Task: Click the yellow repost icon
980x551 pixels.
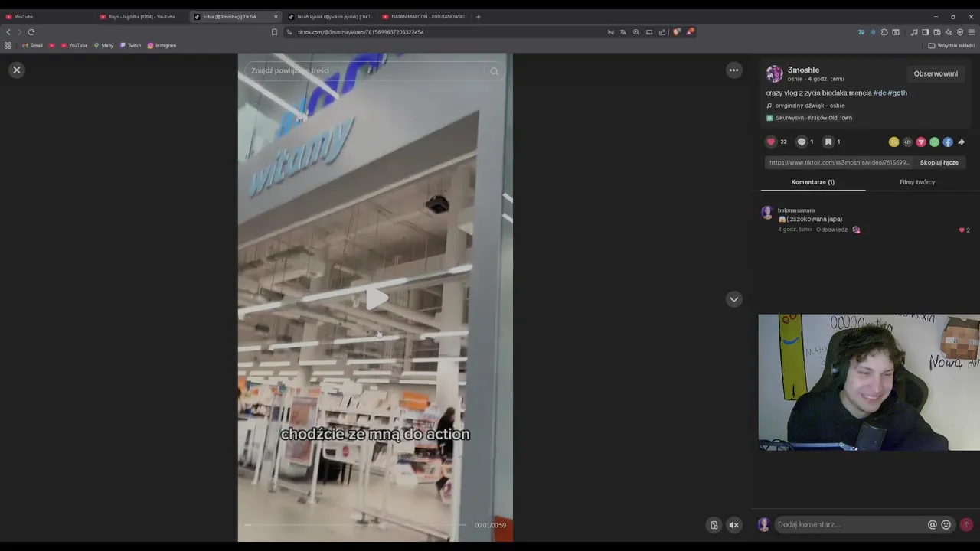Action: [x=893, y=142]
